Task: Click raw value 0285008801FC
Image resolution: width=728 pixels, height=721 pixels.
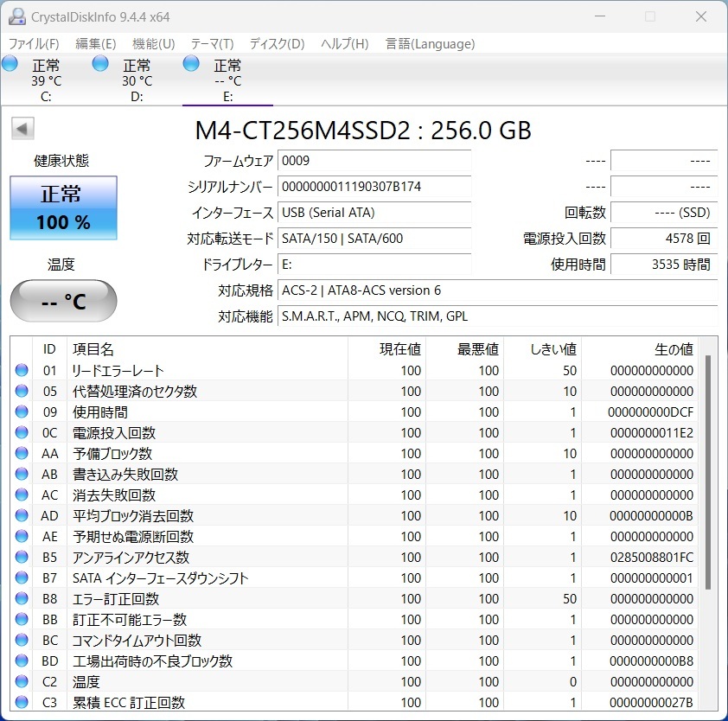Action: point(652,557)
